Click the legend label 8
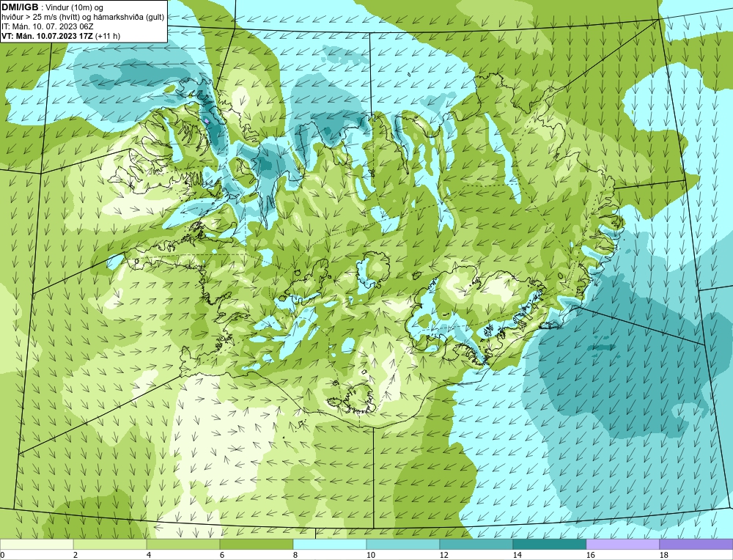The image size is (733, 560). [296, 555]
